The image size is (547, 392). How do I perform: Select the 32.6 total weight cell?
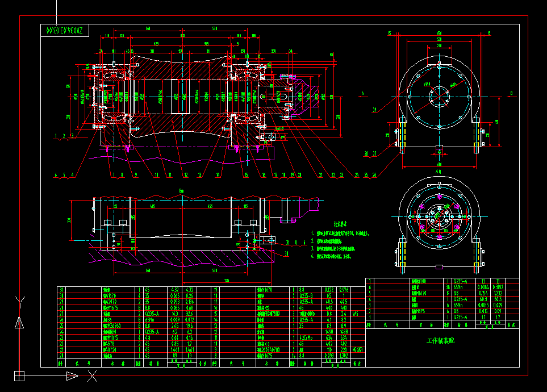[189, 314]
